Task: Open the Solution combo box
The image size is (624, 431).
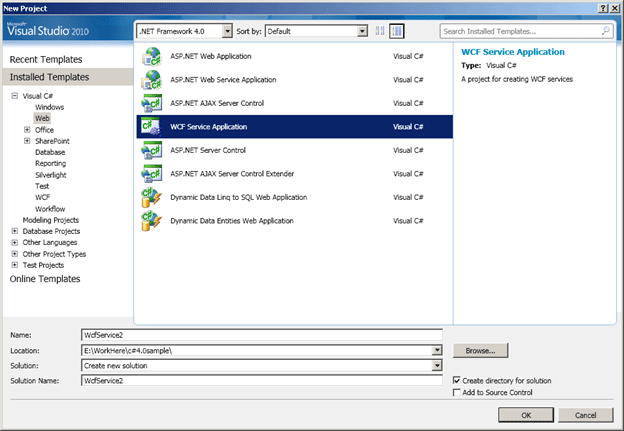Action: click(x=437, y=365)
